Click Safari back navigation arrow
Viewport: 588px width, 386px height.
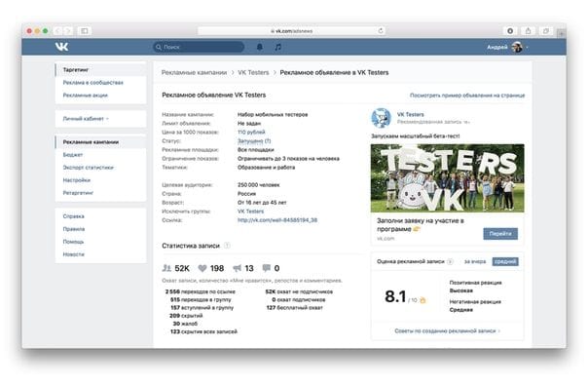click(57, 31)
